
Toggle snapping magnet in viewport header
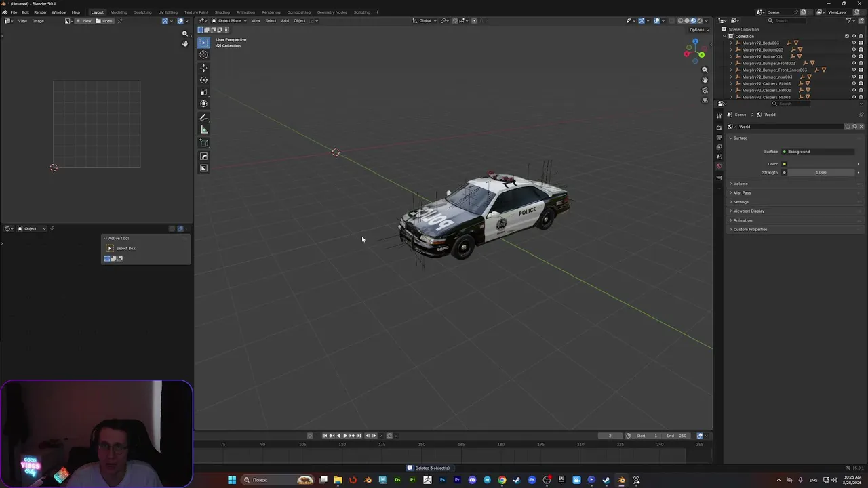coord(455,20)
